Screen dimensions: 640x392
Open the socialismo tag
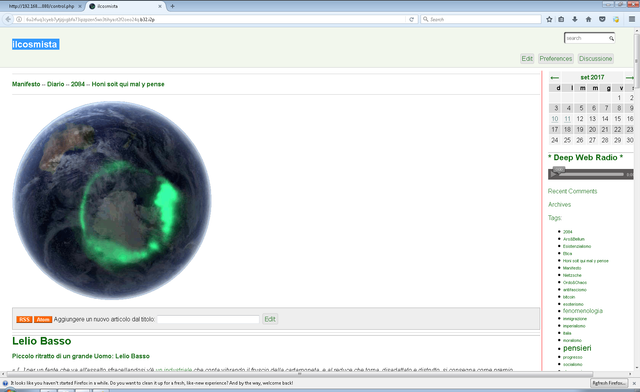point(573,364)
